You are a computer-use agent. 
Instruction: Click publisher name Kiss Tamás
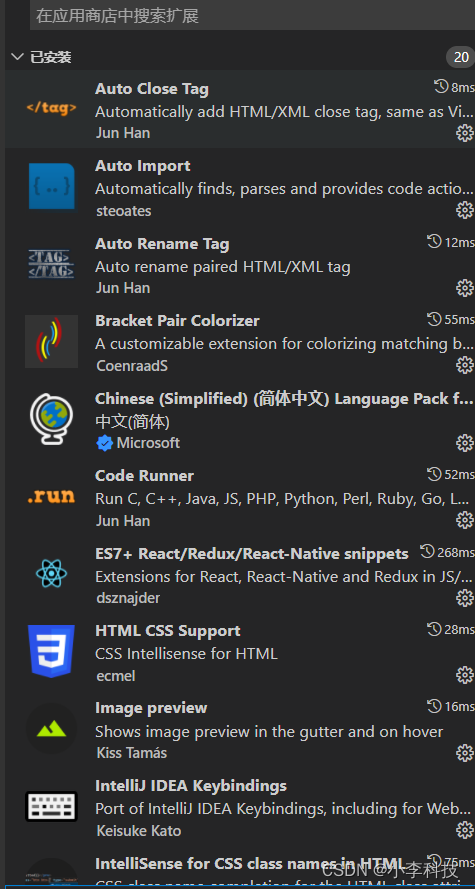click(x=132, y=753)
